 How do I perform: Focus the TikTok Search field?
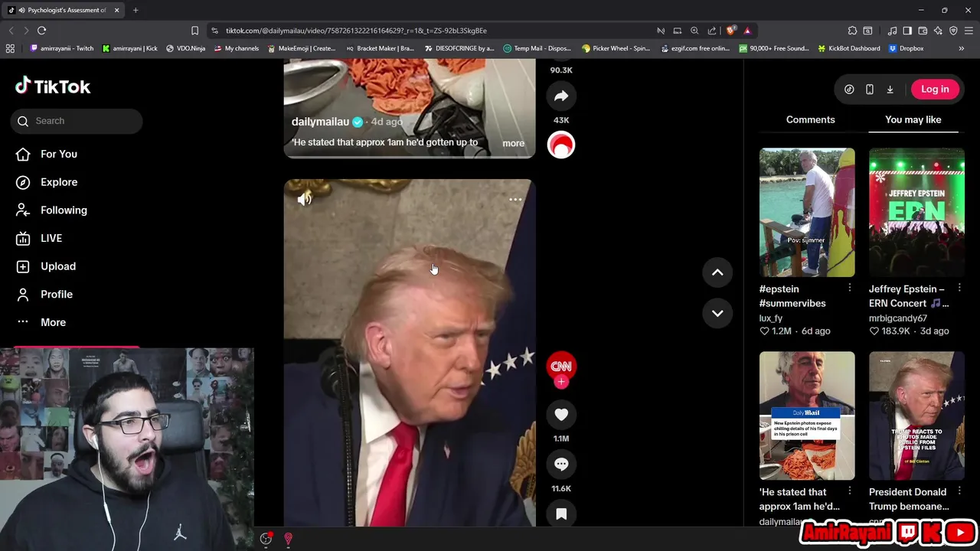tap(77, 121)
